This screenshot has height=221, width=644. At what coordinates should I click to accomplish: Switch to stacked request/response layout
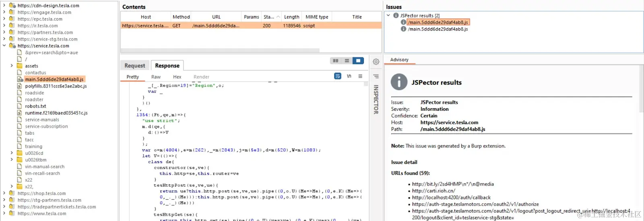tap(347, 61)
